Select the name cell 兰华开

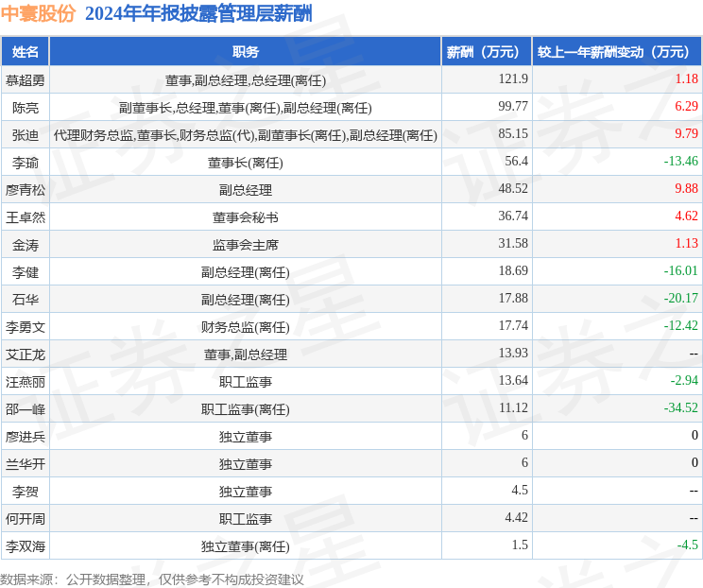coord(26,464)
